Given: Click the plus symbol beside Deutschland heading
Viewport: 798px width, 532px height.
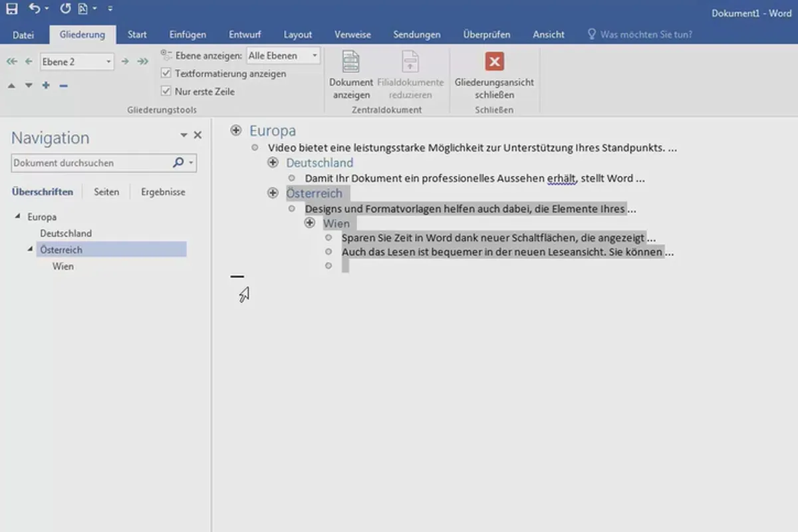Looking at the screenshot, I should [x=273, y=162].
